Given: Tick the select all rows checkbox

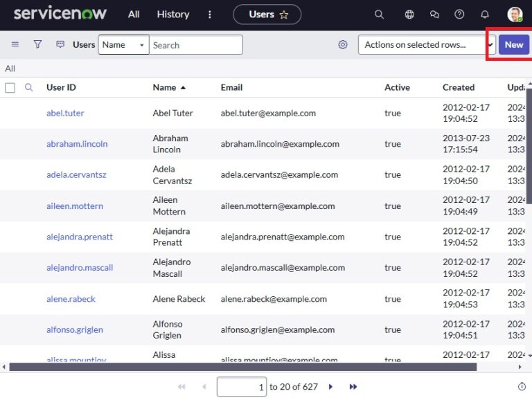Looking at the screenshot, I should pyautogui.click(x=10, y=88).
